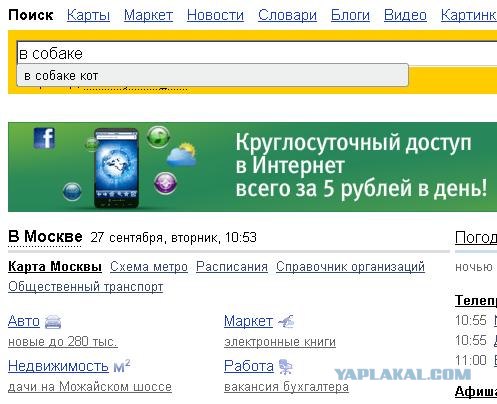Viewport: 497px width, 404px height.
Task: Open 'электронные книги' link
Action: tap(280, 342)
